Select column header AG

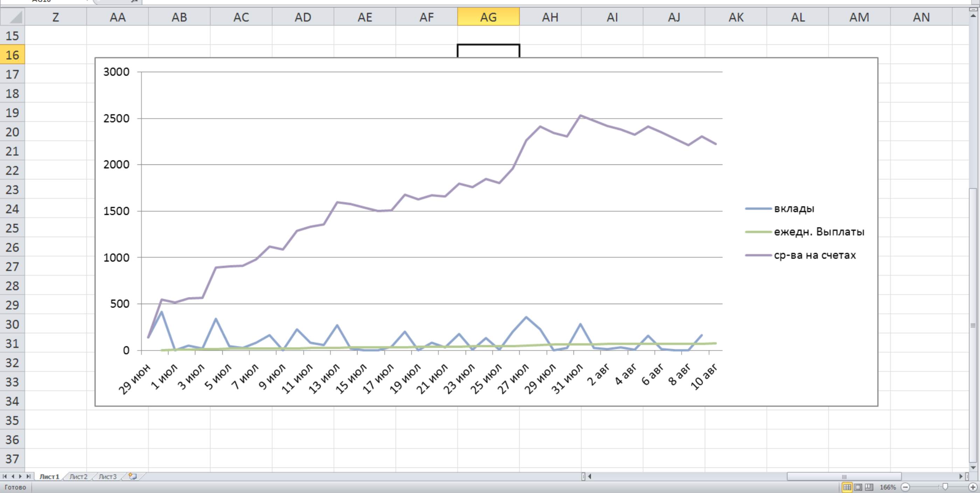[488, 17]
